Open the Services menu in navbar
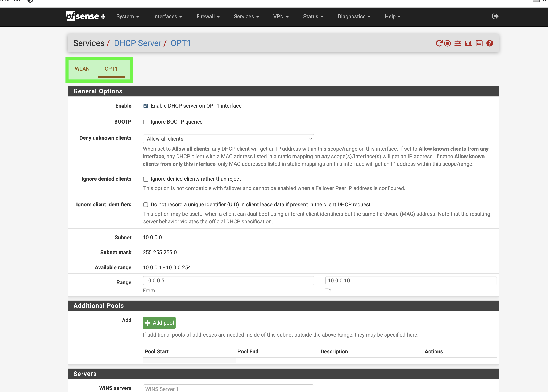 tap(246, 16)
